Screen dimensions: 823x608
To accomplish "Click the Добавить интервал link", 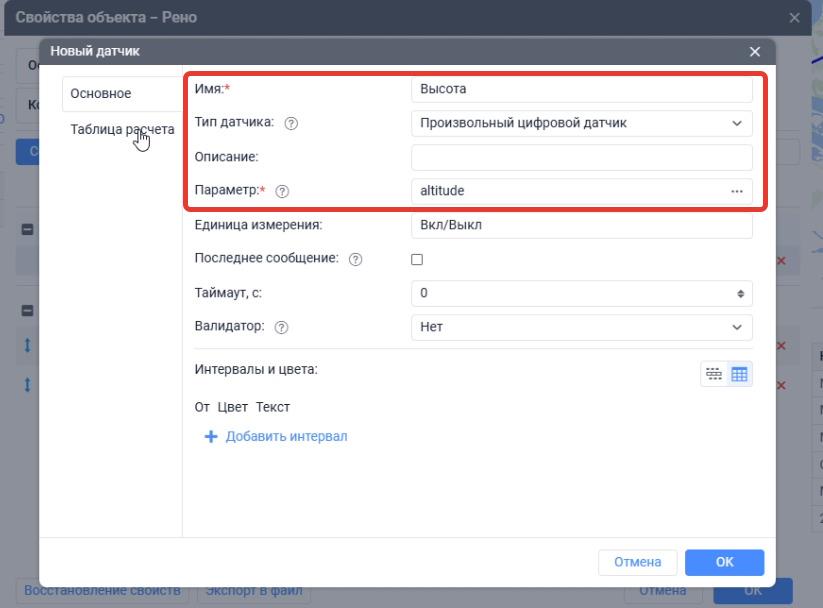I will click(287, 436).
